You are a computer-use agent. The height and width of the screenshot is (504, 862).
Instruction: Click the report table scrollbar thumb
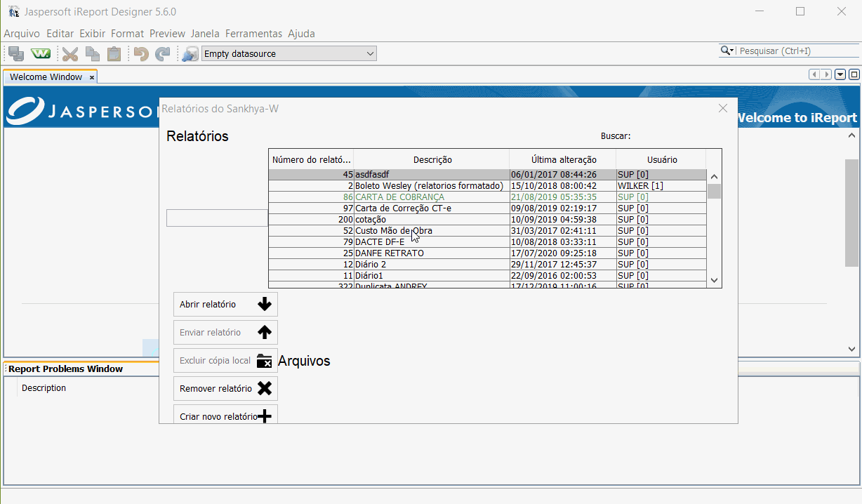(714, 191)
